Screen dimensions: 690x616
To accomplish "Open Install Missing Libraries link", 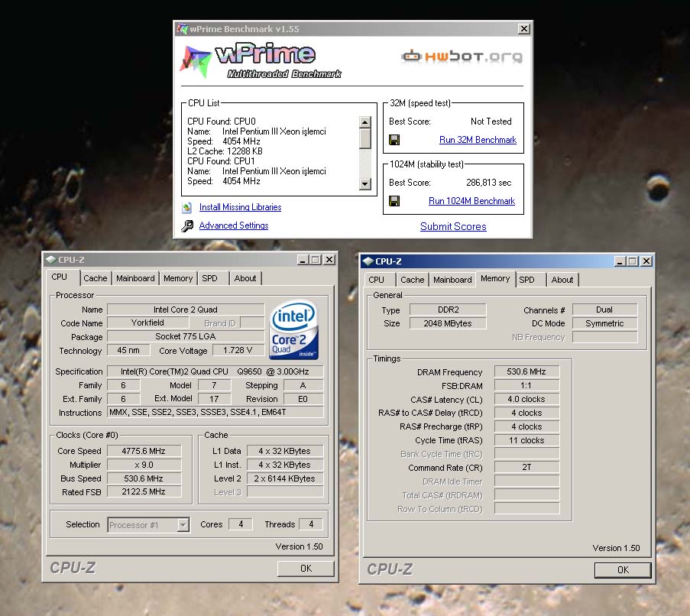I will (x=240, y=207).
